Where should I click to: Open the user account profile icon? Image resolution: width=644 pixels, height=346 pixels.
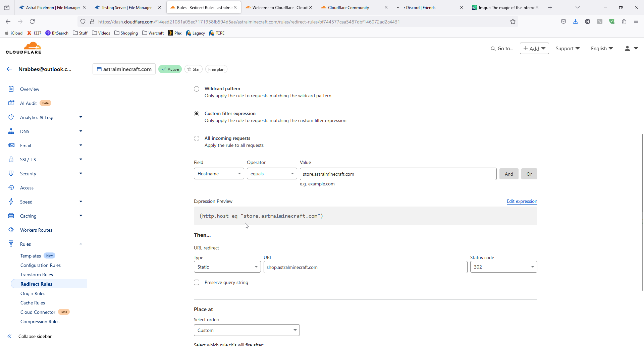click(x=627, y=49)
